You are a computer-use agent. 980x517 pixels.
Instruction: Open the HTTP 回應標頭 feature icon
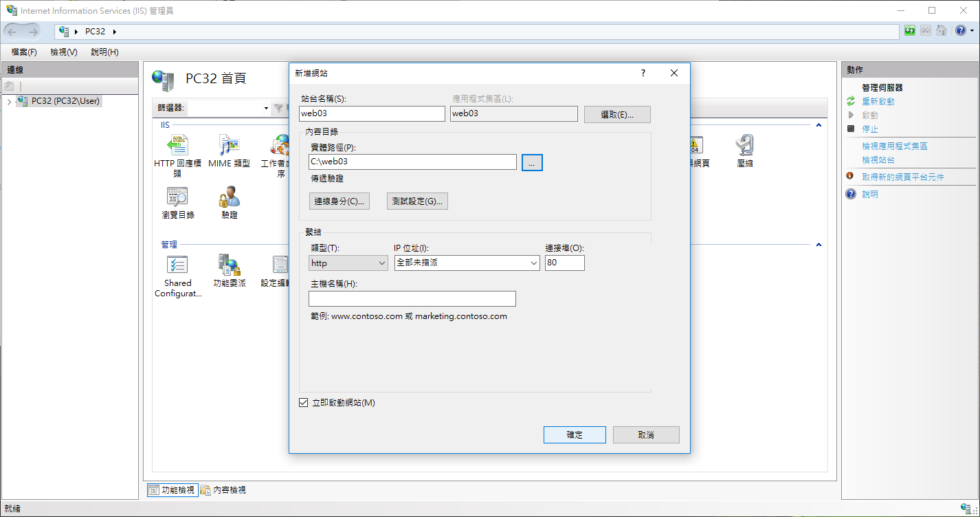tap(177, 146)
